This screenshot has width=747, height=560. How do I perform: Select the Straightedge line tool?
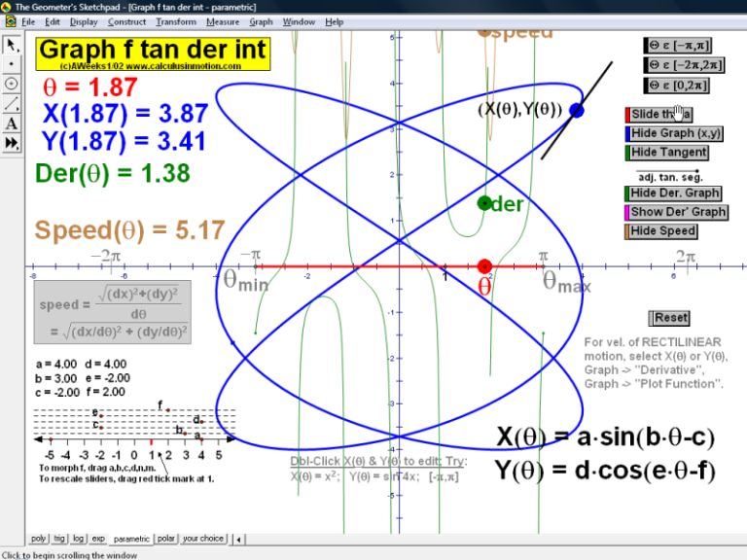pyautogui.click(x=12, y=103)
